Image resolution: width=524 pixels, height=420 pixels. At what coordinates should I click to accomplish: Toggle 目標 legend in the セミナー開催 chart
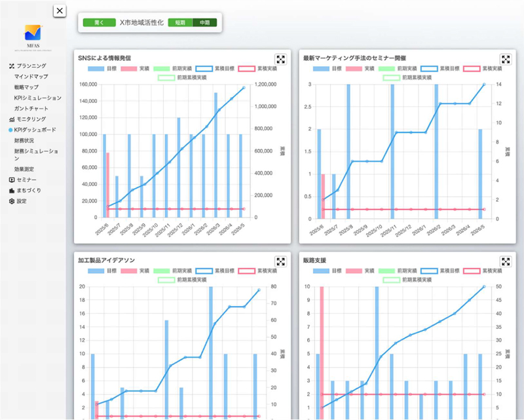coord(327,69)
